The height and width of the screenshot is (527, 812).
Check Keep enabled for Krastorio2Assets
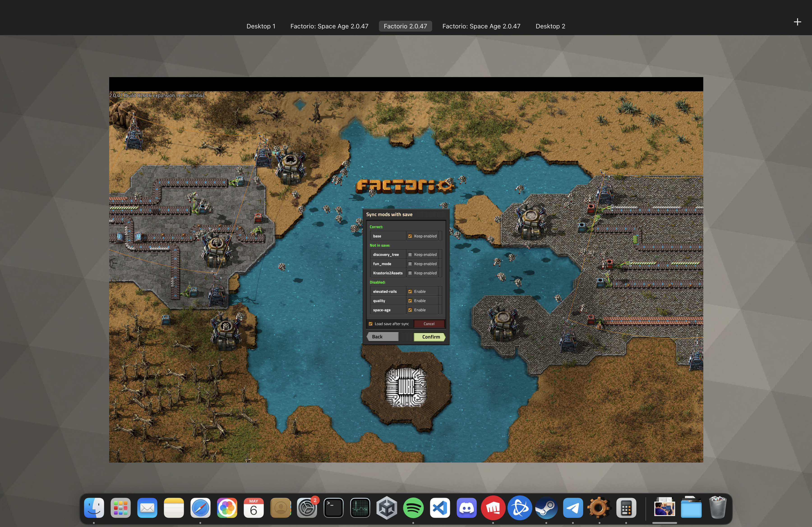click(410, 273)
